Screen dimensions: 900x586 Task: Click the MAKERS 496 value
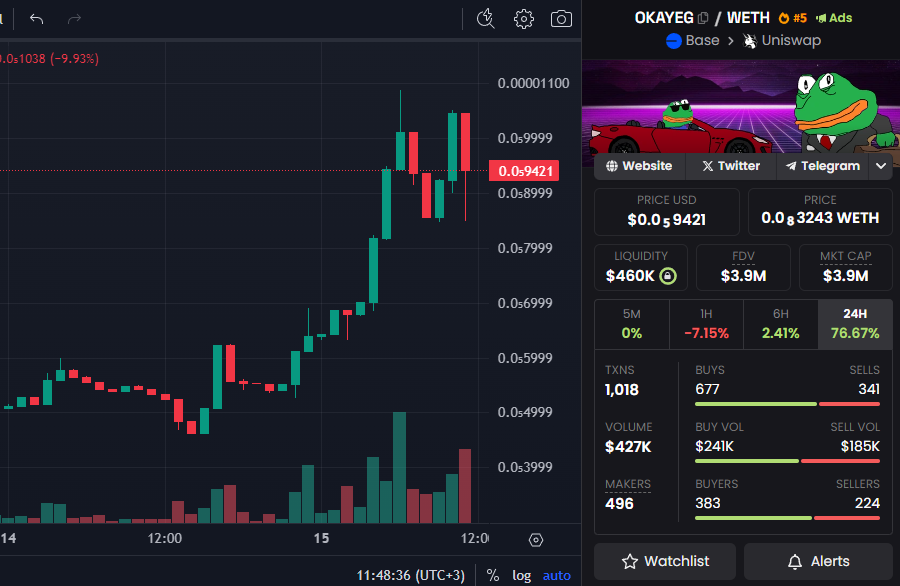[619, 504]
